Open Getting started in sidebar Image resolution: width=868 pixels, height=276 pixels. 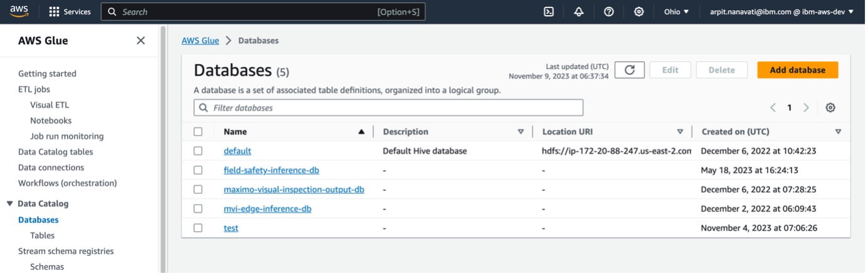[47, 73]
